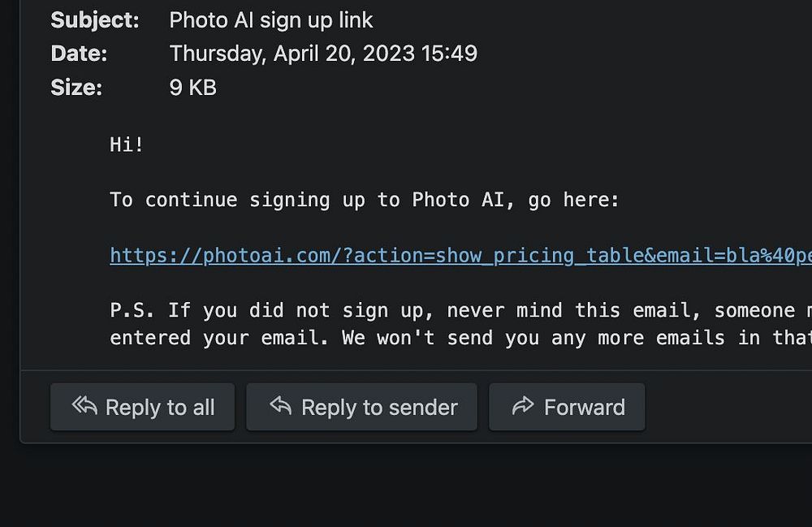Click the "Hi!" greeting line
Image resolution: width=812 pixels, height=527 pixels.
[127, 145]
